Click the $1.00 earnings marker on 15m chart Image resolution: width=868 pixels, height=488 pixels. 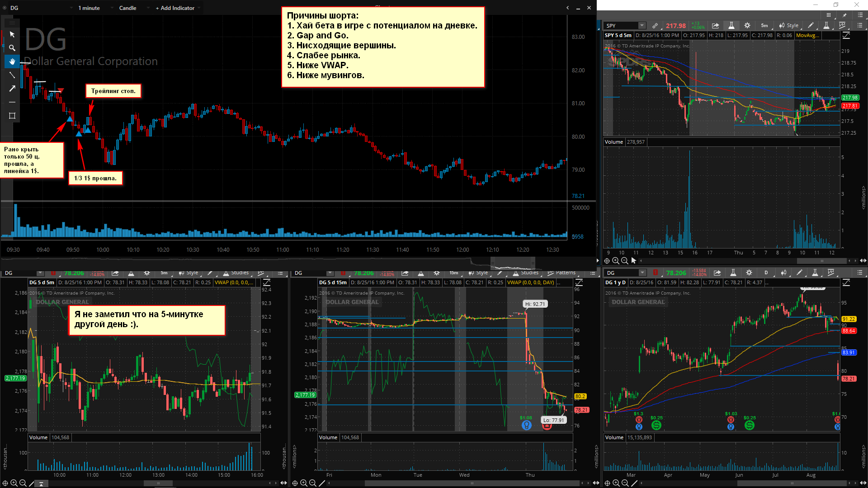click(x=526, y=425)
